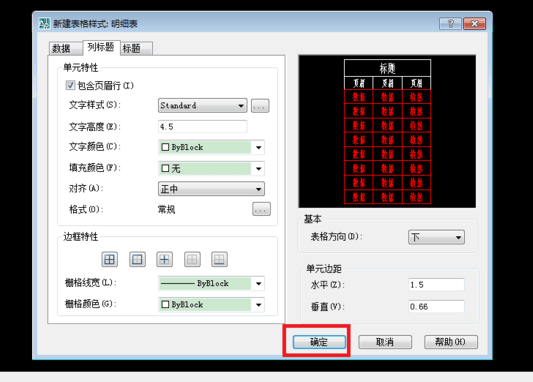Click the help question mark in title bar

point(450,23)
